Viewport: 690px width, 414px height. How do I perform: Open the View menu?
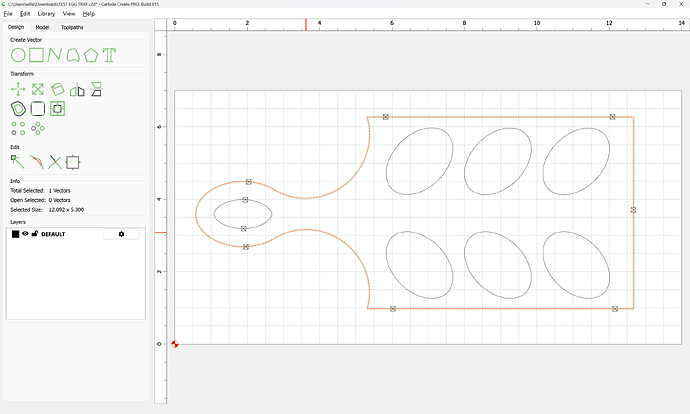point(69,14)
